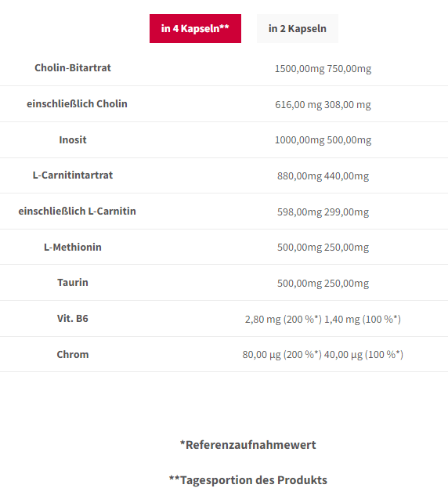
Task: Click the 1500,00mg 750,00mg value
Action: pos(323,68)
